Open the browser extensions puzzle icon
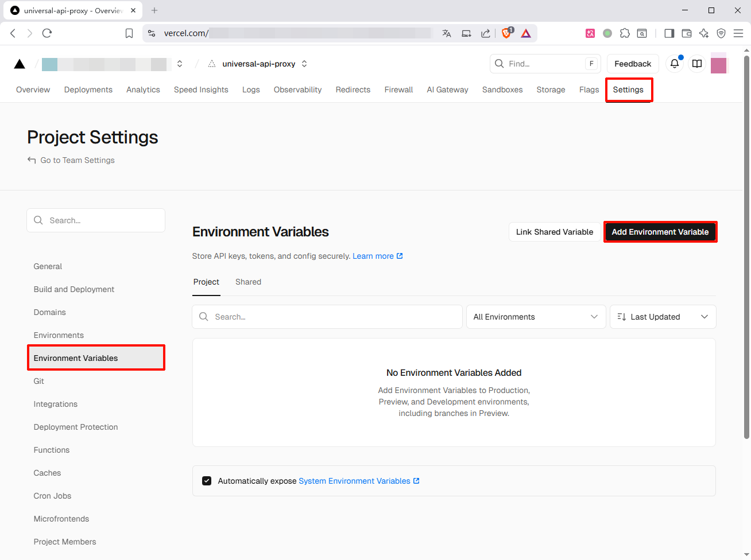This screenshot has height=560, width=751. 625,33
